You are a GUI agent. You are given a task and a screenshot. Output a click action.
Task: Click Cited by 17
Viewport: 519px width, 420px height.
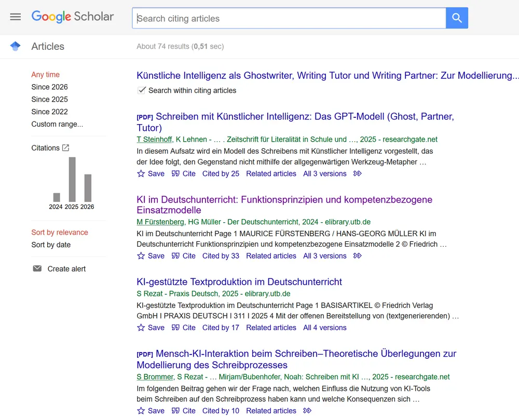pyautogui.click(x=221, y=328)
